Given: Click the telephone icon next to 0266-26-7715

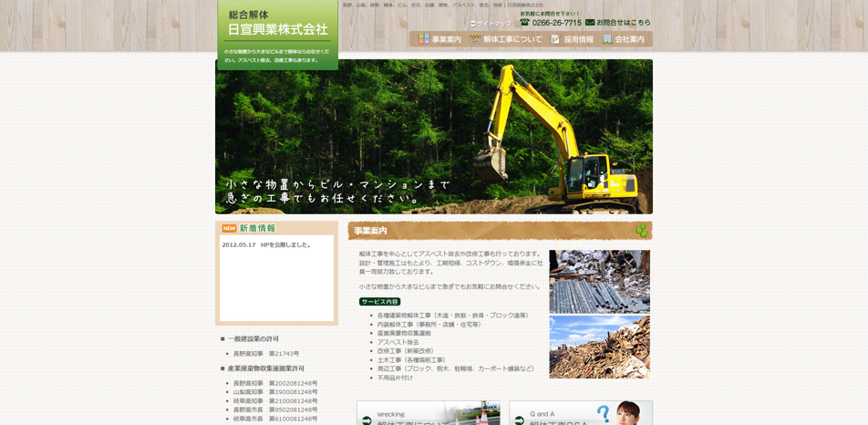Looking at the screenshot, I should pos(525,23).
